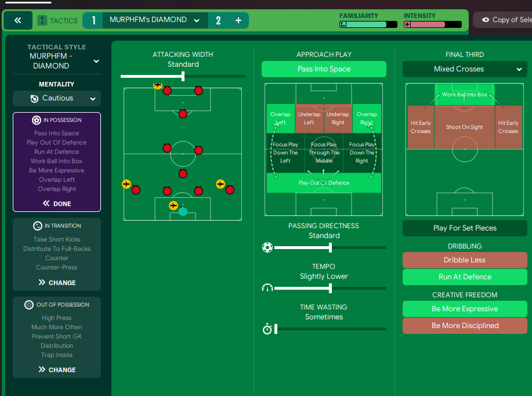Image resolution: width=532 pixels, height=396 pixels.
Task: Click the Intensity bar plus icon
Action: [407, 24]
